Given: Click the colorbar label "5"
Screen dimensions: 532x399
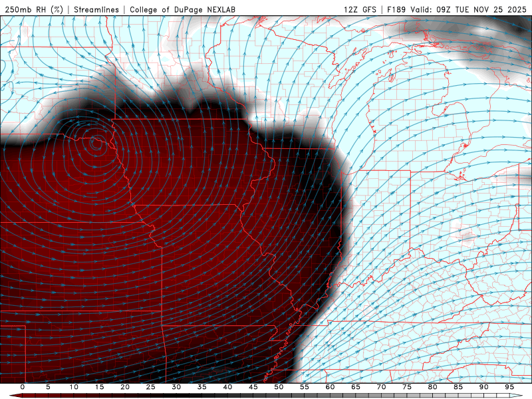Looking at the screenshot, I should [x=48, y=387].
